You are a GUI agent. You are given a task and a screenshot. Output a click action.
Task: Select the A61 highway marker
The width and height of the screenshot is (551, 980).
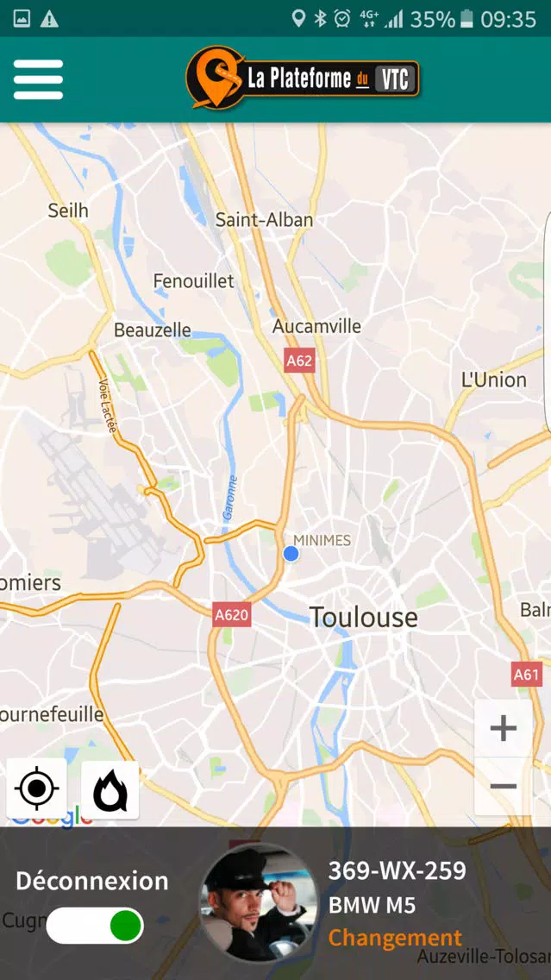coord(527,675)
